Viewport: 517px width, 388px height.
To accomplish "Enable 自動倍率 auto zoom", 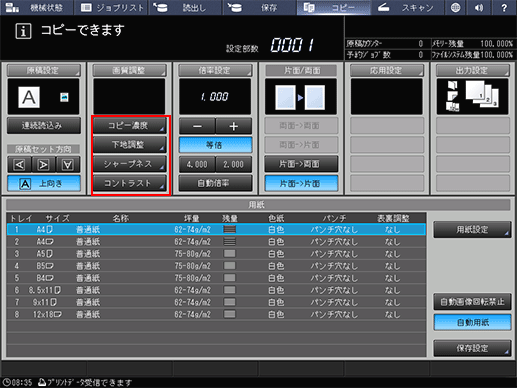I will (x=215, y=183).
